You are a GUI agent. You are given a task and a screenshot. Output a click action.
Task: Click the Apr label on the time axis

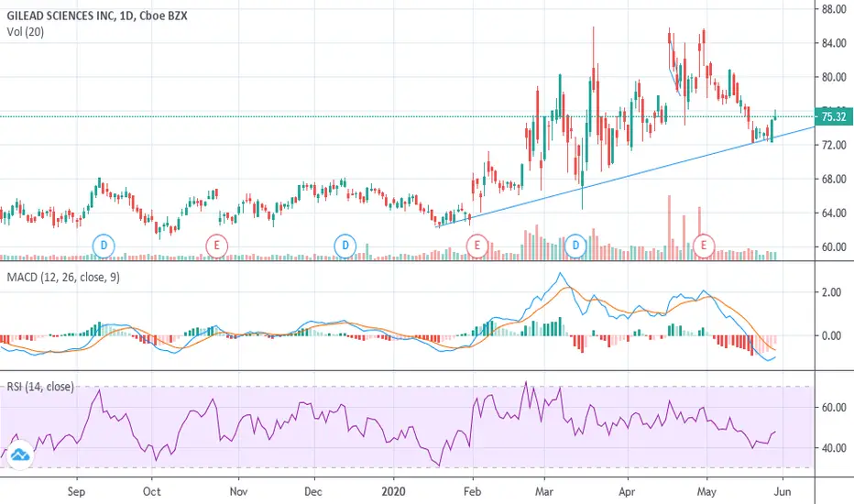coord(627,491)
